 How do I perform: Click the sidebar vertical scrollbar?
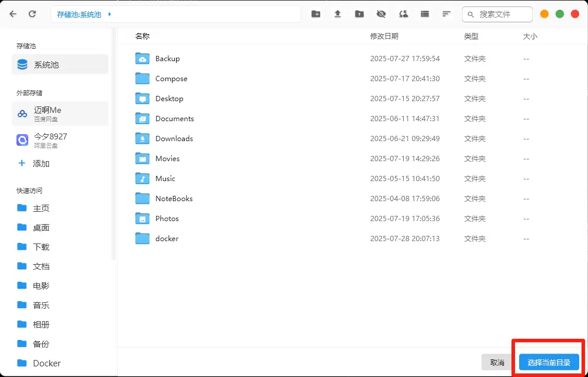point(114,144)
